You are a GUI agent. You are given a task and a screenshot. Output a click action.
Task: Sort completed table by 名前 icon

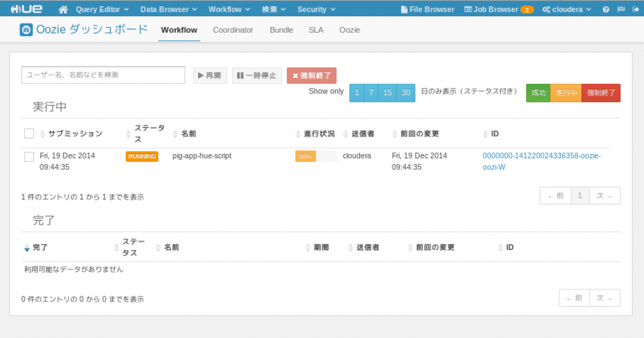pyautogui.click(x=158, y=247)
